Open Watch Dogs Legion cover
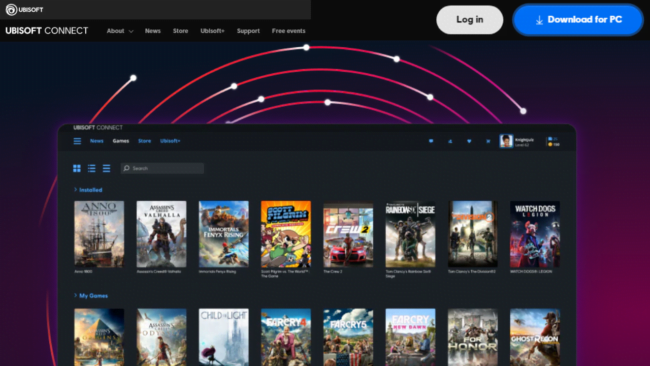This screenshot has width=650, height=366. click(x=535, y=234)
